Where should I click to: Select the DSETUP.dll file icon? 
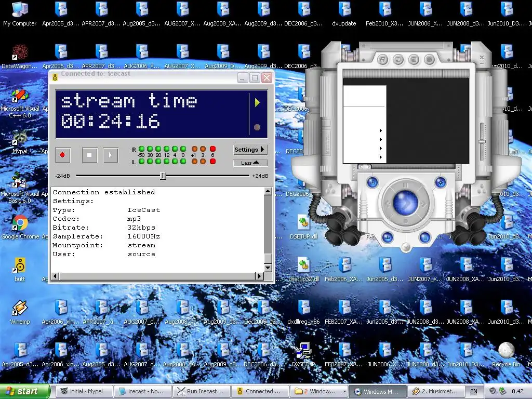[x=303, y=227]
